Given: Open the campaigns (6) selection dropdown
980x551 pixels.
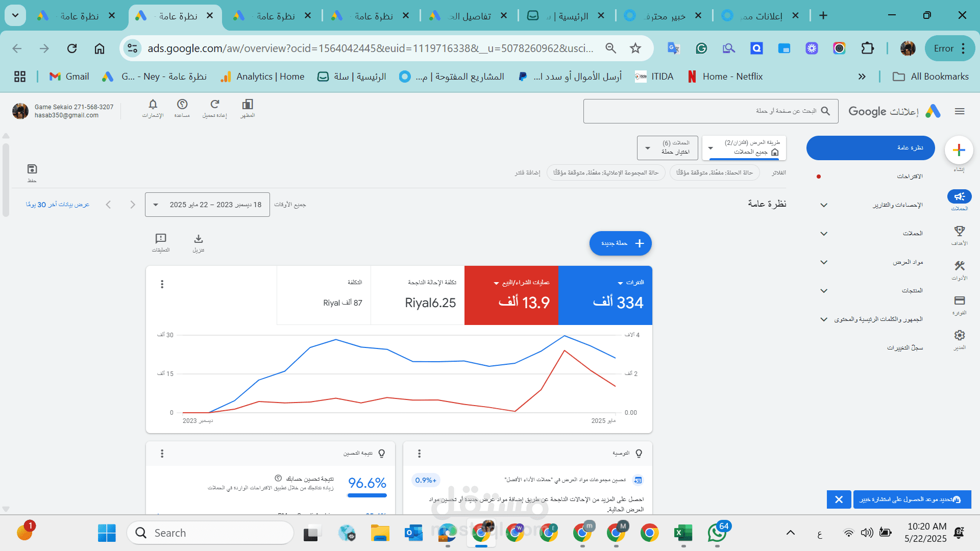Looking at the screenshot, I should tap(668, 148).
